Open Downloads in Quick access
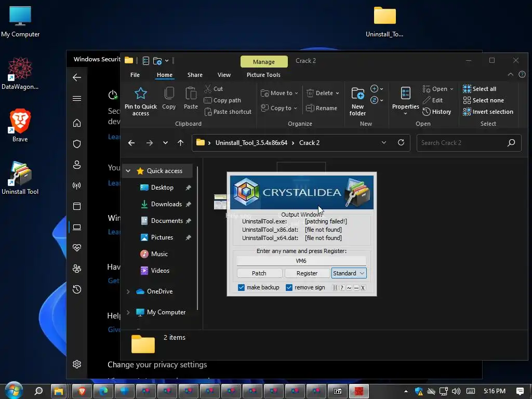The image size is (532, 399). 166,204
